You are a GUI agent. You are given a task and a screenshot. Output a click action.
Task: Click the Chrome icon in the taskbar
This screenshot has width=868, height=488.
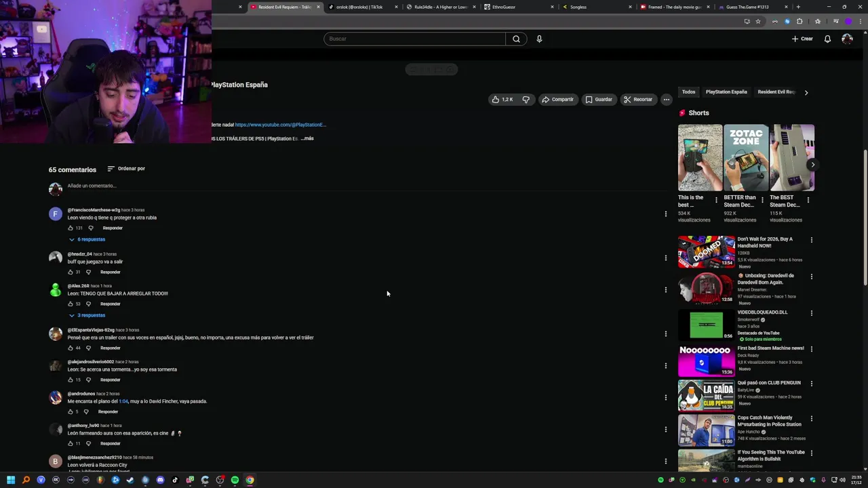[x=250, y=480]
